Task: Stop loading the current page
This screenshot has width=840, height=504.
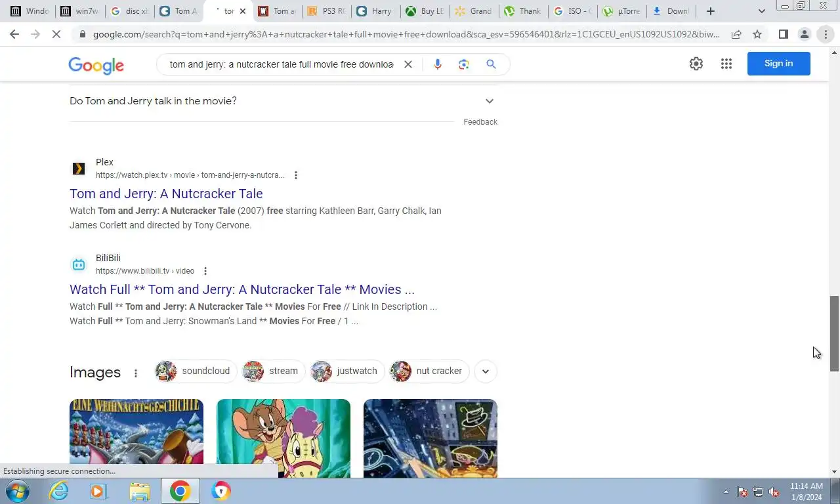Action: (x=56, y=34)
